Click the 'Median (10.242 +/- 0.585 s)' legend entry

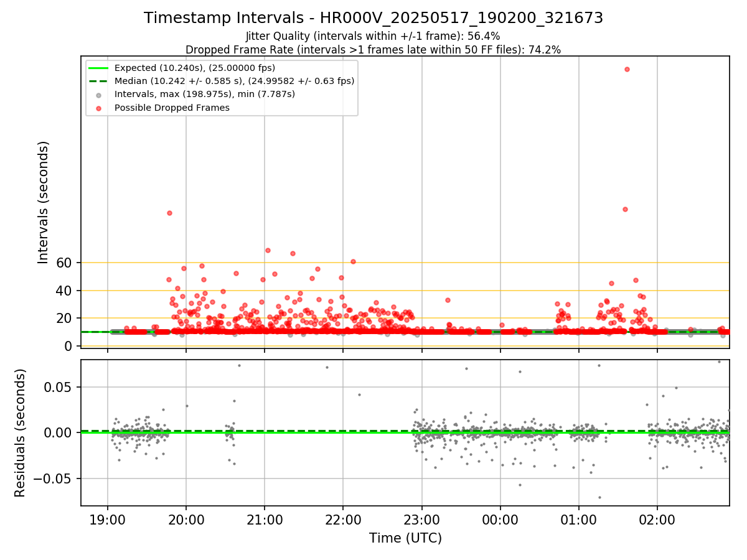[x=234, y=81]
